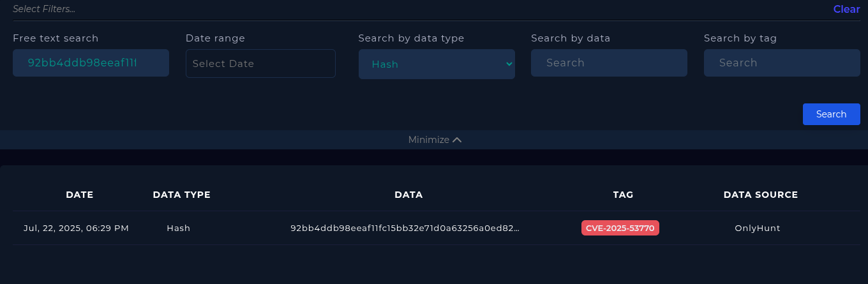Image resolution: width=868 pixels, height=284 pixels.
Task: Click the Clear filters link
Action: click(846, 9)
